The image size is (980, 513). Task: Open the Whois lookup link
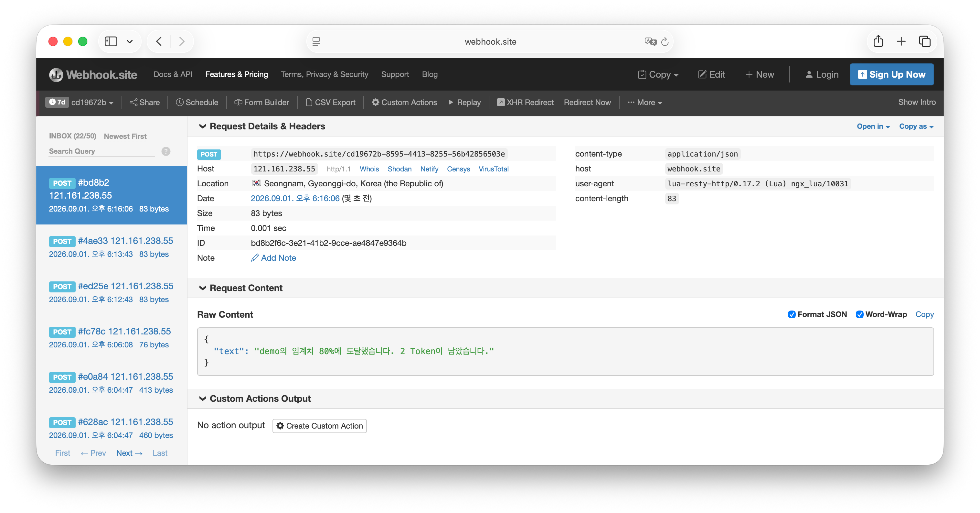click(369, 169)
